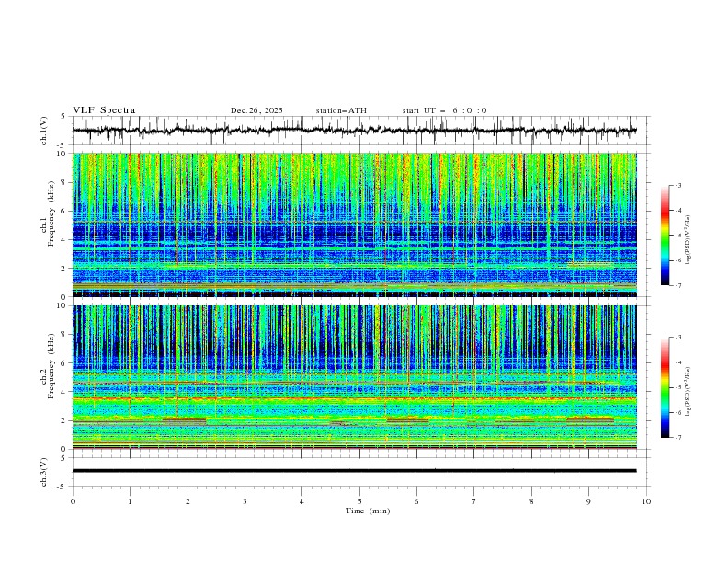
Task: Click the 'Time (min)' axis label
Action: (x=368, y=511)
